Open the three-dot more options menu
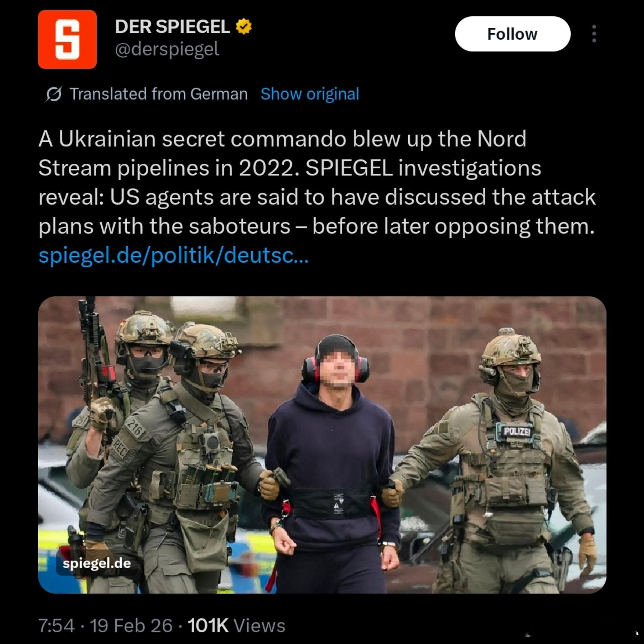 [594, 34]
